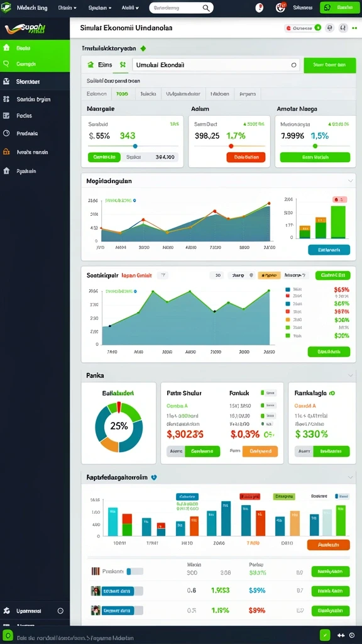Click the second round user icon in the header
This screenshot has height=644, width=362.
point(344,28)
